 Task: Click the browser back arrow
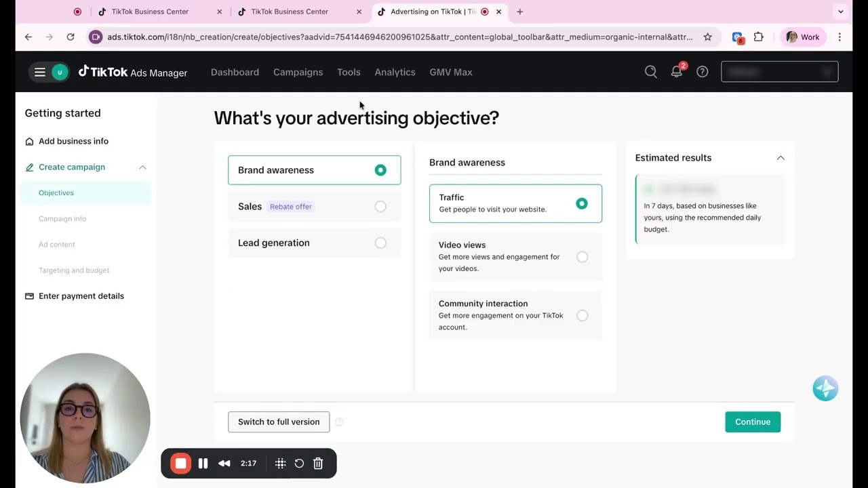coord(28,37)
